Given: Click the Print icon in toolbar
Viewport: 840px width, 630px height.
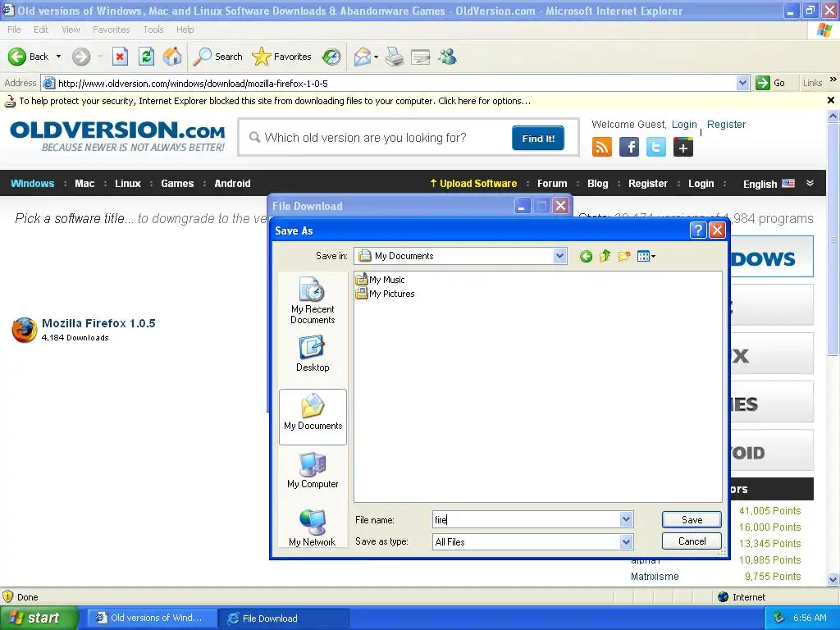Looking at the screenshot, I should [395, 57].
